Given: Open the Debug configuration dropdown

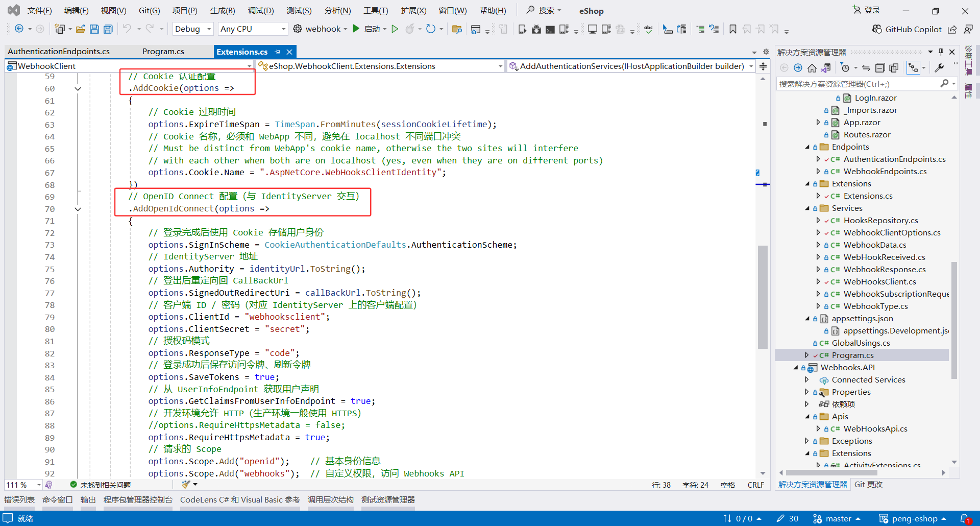Looking at the screenshot, I should [193, 29].
